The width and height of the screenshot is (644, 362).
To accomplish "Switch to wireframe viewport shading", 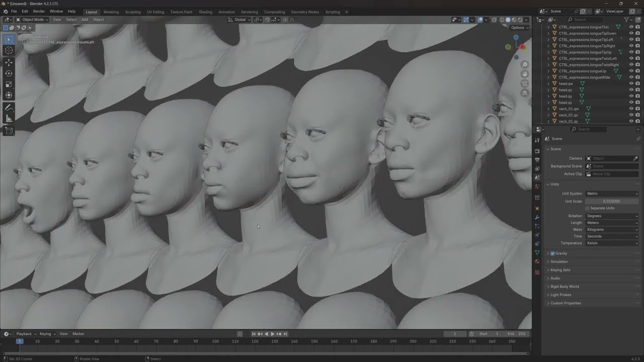I will 502,20.
